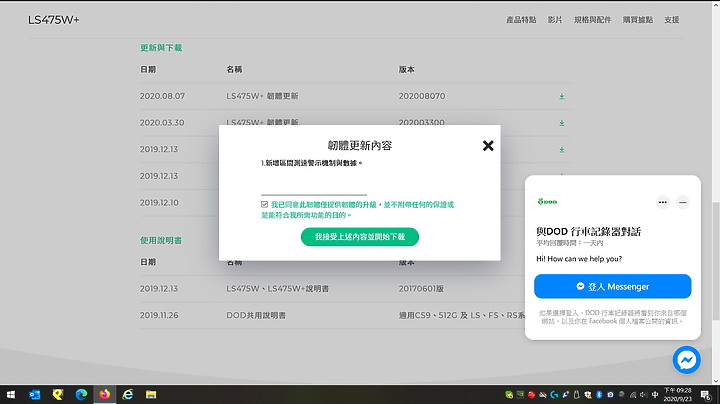Click the DOD logo in chat widget

point(547,202)
